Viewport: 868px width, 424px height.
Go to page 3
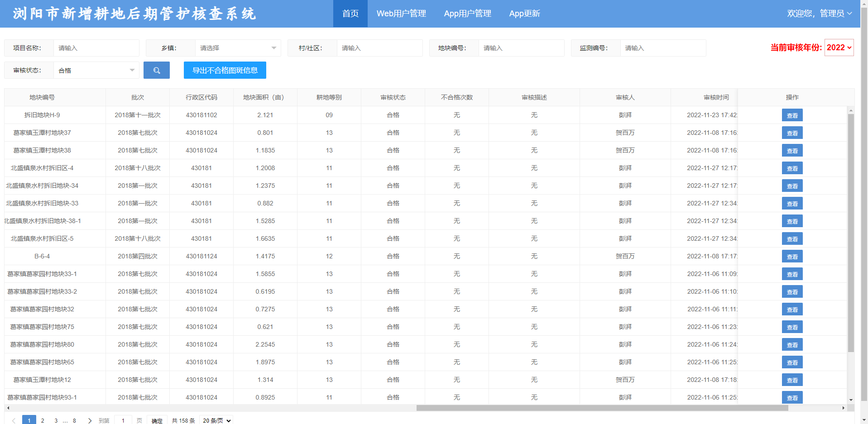pyautogui.click(x=56, y=420)
